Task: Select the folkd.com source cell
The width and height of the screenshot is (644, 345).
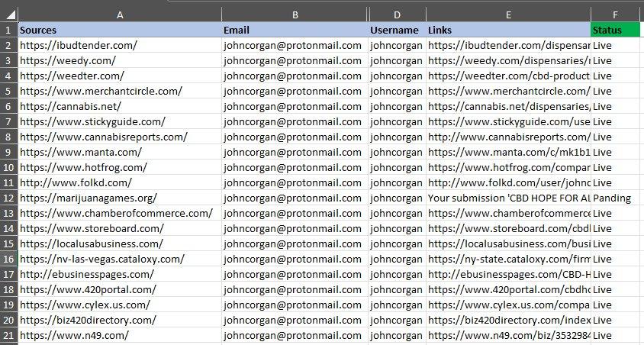Action: (x=120, y=182)
